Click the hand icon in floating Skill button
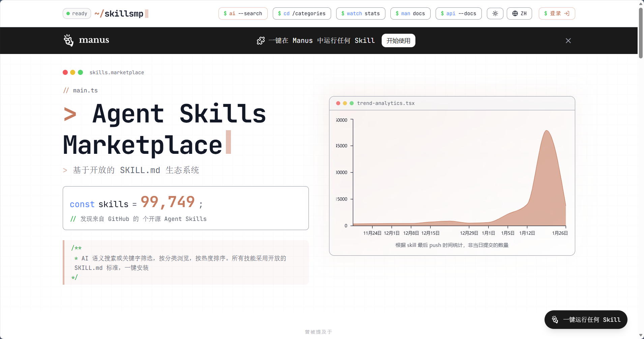The height and width of the screenshot is (339, 644). pos(555,319)
